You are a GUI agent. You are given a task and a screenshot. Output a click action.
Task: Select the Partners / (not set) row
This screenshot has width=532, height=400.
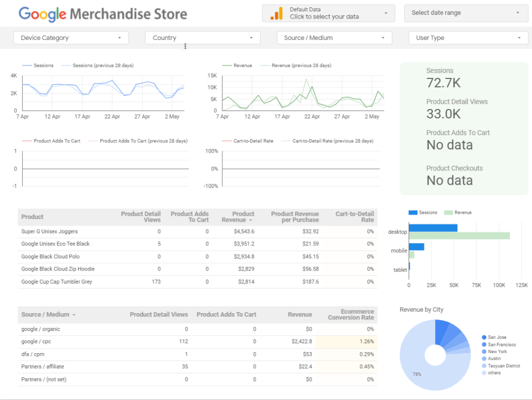click(198, 379)
